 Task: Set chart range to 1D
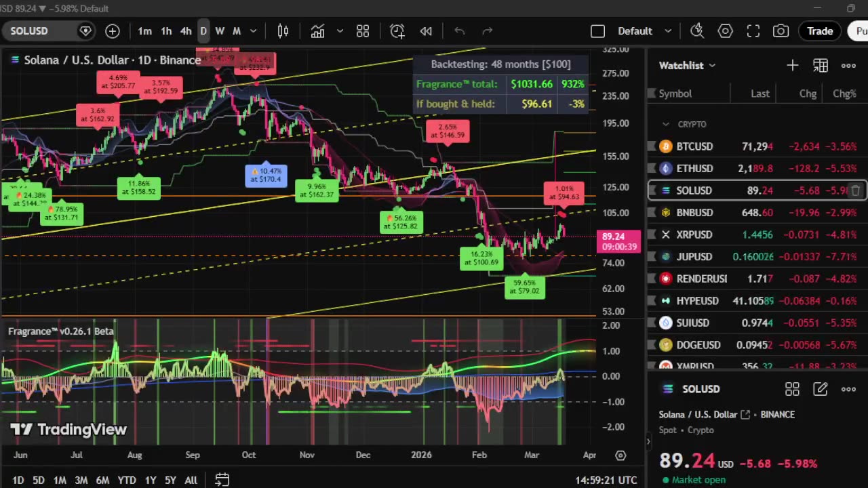pyautogui.click(x=18, y=480)
